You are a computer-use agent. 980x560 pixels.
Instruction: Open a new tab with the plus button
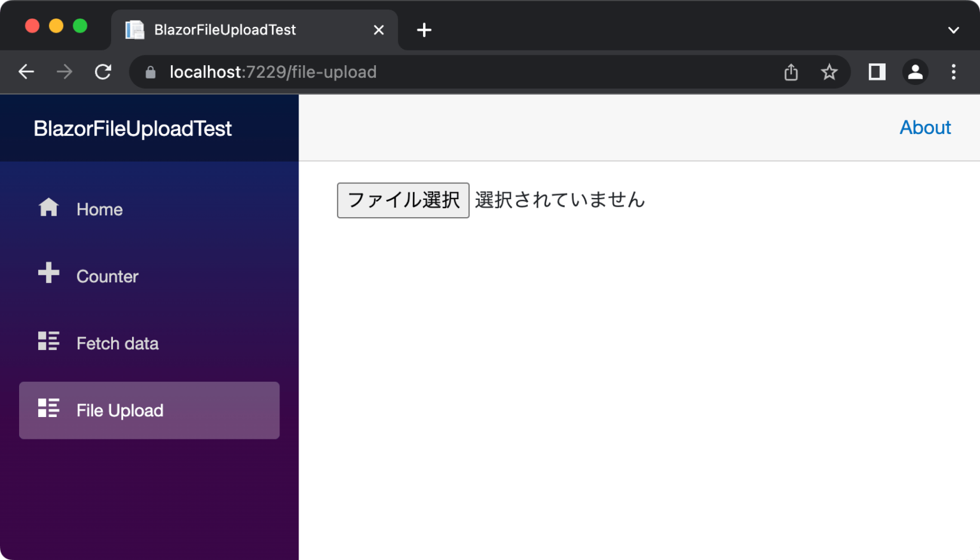pyautogui.click(x=424, y=29)
